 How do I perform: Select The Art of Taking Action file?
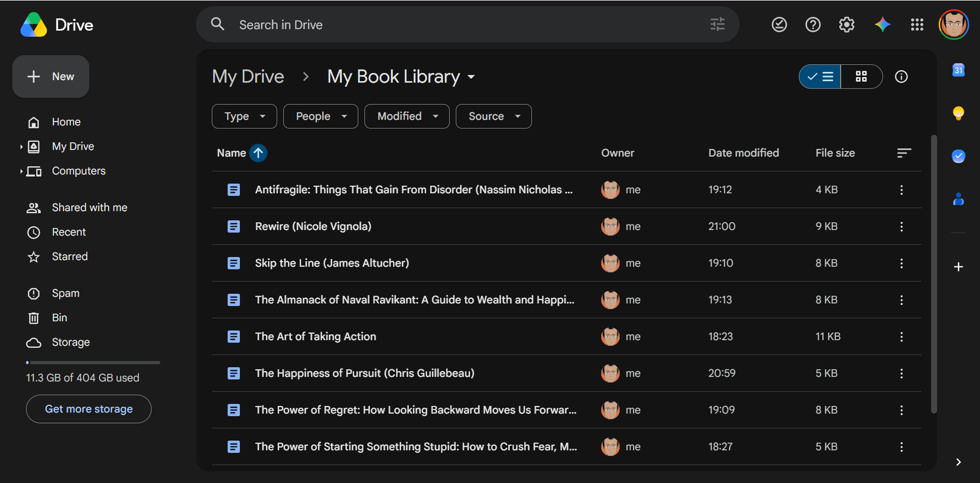pos(567,337)
